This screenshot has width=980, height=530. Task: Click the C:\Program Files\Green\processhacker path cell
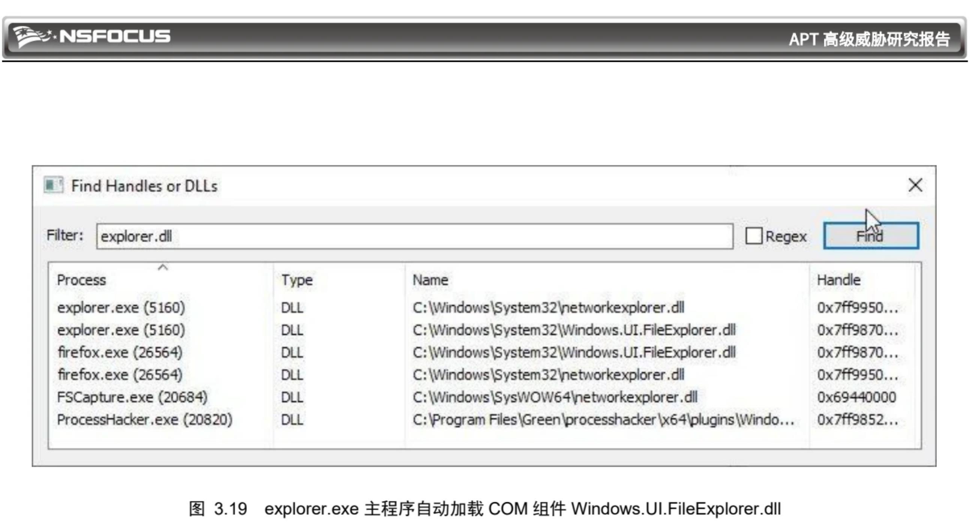point(603,420)
